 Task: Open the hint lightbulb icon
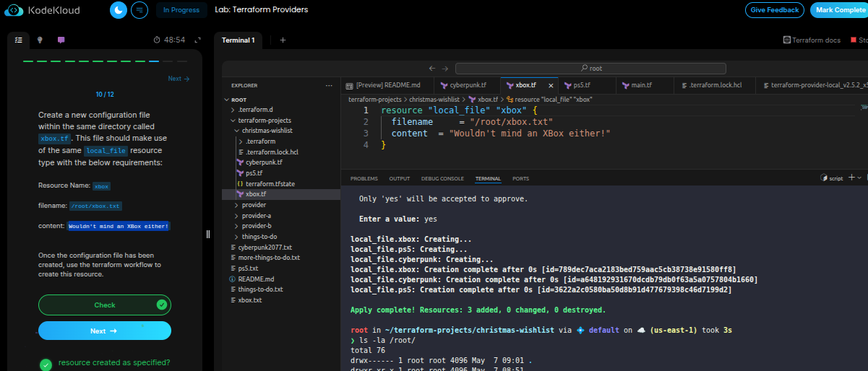point(40,40)
